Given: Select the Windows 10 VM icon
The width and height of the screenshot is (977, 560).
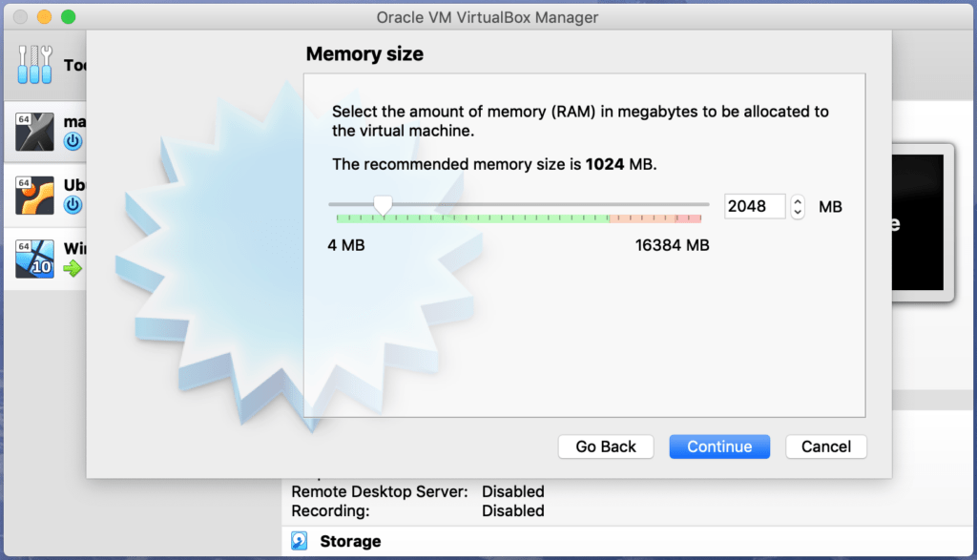Looking at the screenshot, I should tap(34, 259).
